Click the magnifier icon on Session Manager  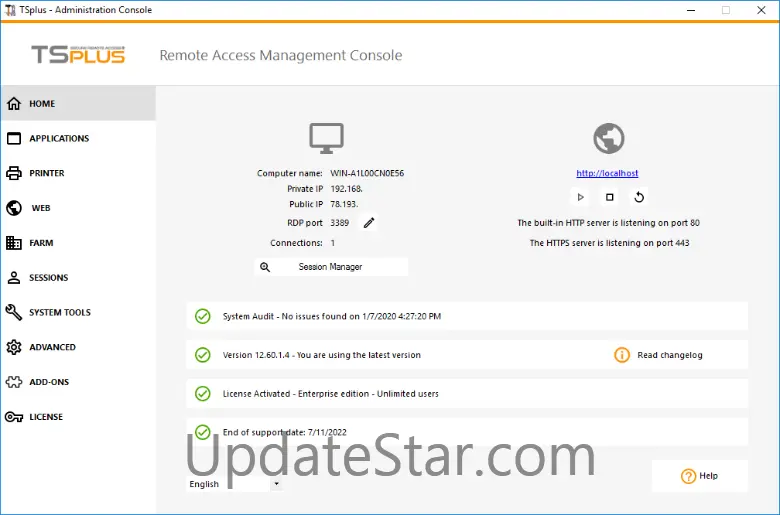click(x=265, y=267)
